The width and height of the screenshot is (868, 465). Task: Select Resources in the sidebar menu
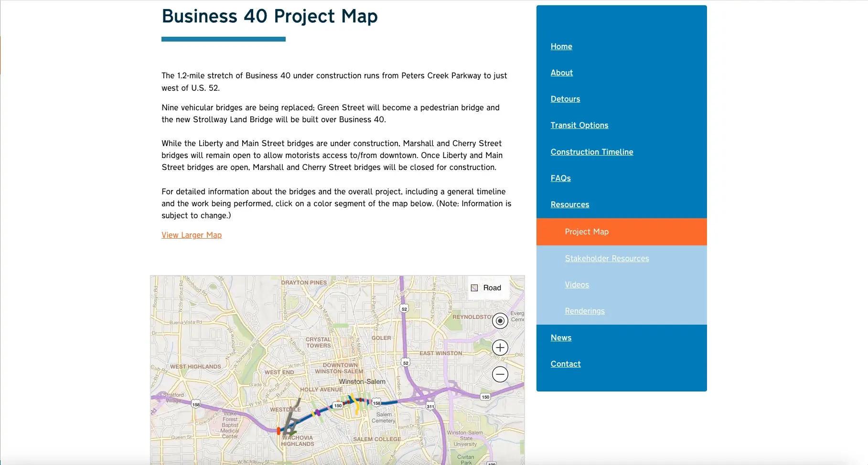tap(569, 204)
